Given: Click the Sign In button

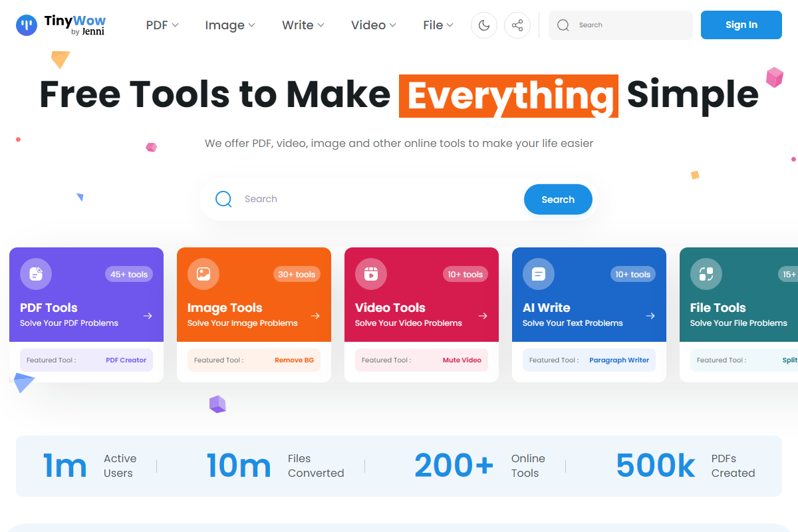Looking at the screenshot, I should coord(741,25).
